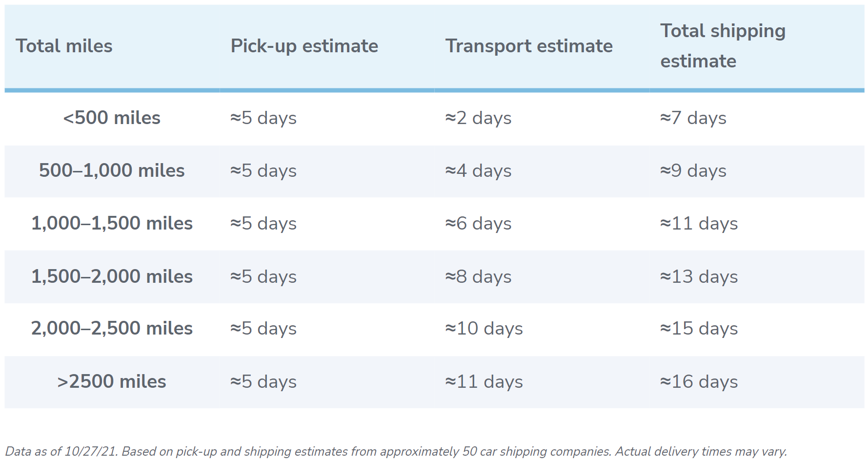Click the ≈13 days total shipping cell
Viewport: 868px width, 463px height.
(699, 277)
